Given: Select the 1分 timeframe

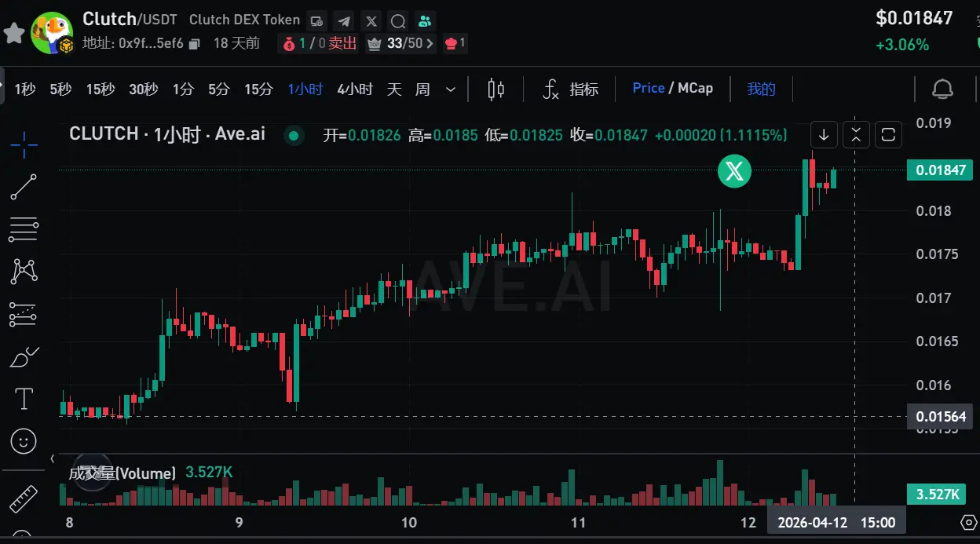Looking at the screenshot, I should click(x=183, y=89).
